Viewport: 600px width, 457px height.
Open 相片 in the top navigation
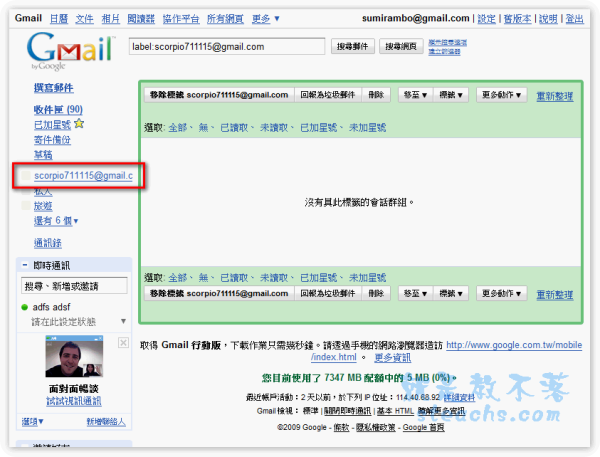pyautogui.click(x=111, y=18)
